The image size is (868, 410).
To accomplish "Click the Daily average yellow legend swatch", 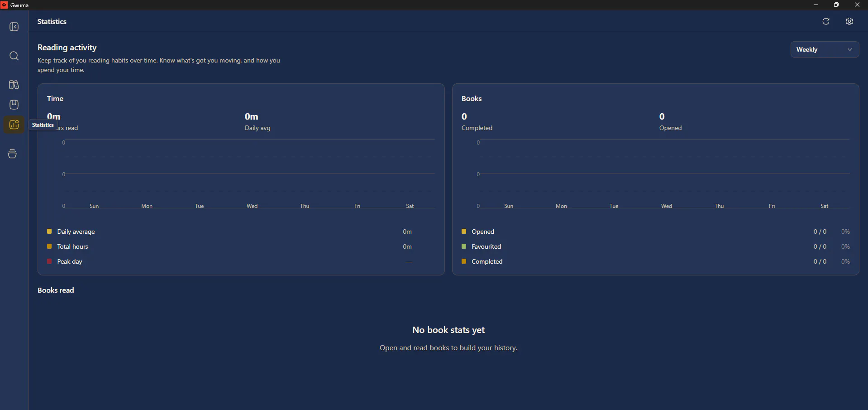I will 49,232.
